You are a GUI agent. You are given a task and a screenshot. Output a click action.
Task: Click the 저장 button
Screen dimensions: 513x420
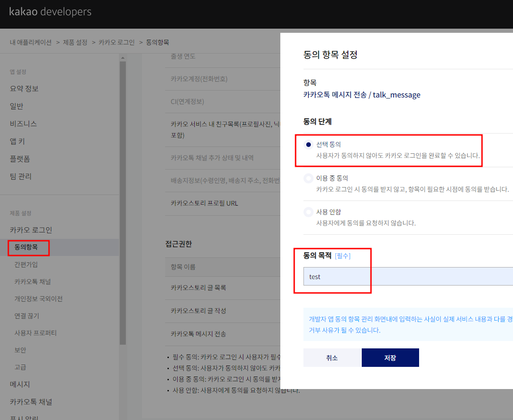390,358
